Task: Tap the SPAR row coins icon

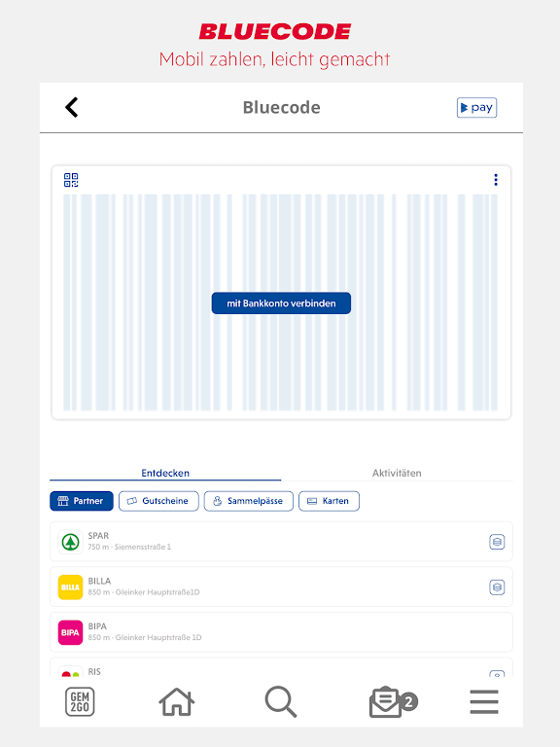Action: tap(497, 542)
